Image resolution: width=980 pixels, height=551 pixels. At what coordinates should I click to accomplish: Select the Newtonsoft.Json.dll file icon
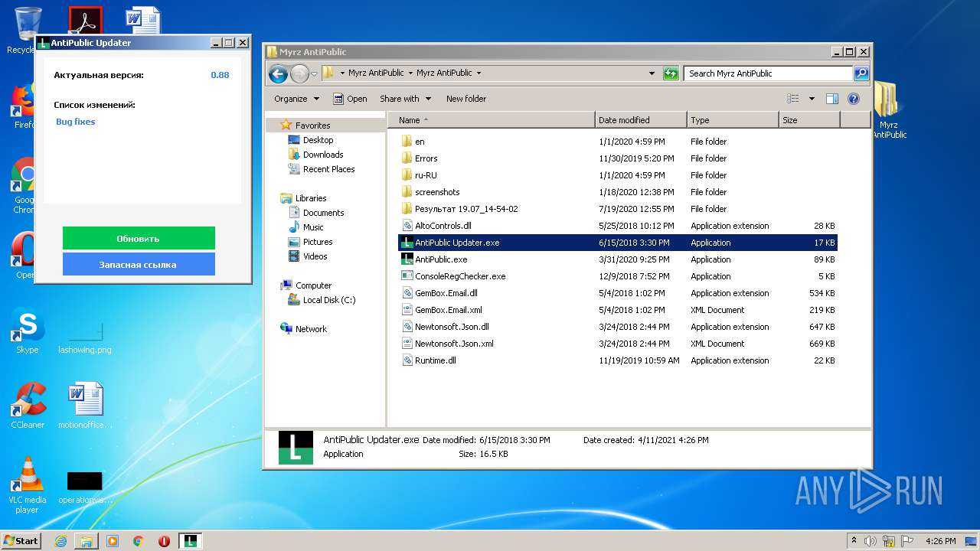click(x=407, y=327)
